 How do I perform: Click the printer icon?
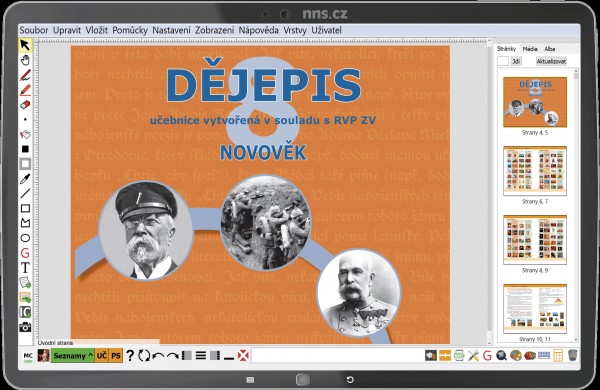pyautogui.click(x=459, y=356)
